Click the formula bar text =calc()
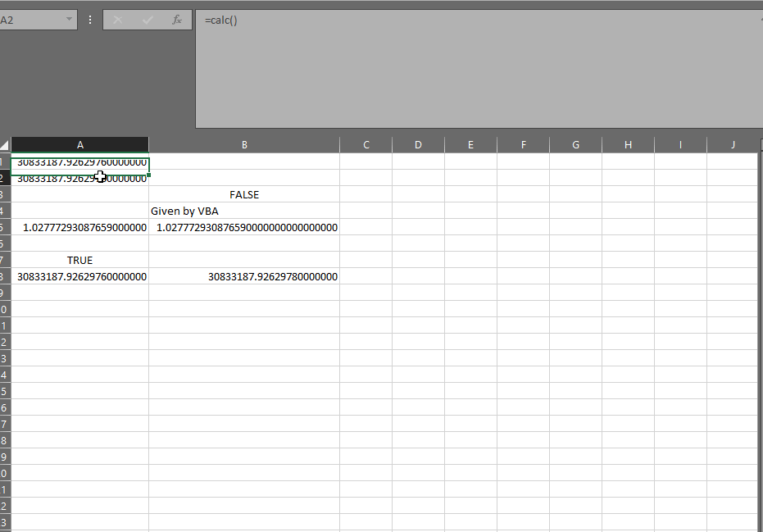The height and width of the screenshot is (532, 763). coord(221,20)
